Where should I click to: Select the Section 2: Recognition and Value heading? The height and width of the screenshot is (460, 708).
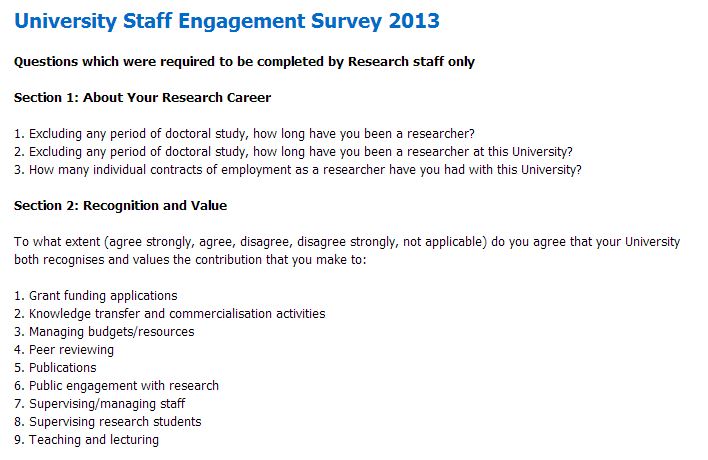pos(120,206)
